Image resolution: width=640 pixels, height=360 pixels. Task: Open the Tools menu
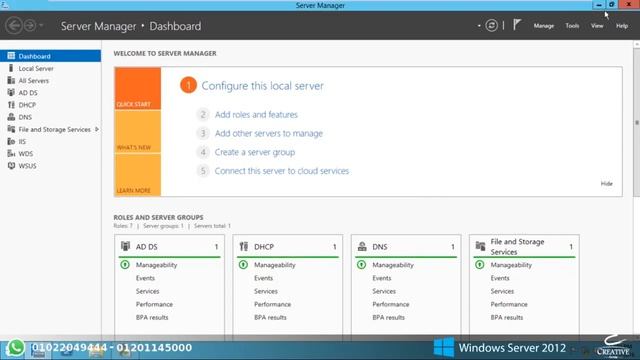pos(572,26)
